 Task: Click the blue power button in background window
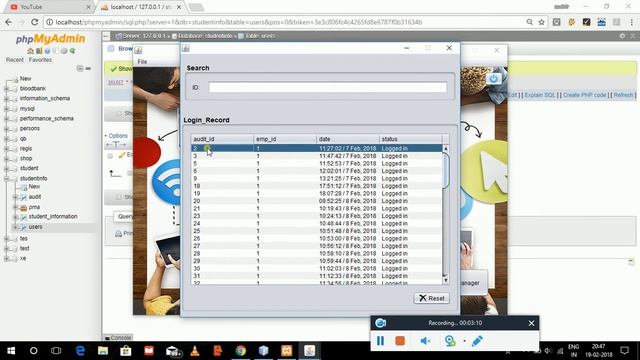coord(493,78)
